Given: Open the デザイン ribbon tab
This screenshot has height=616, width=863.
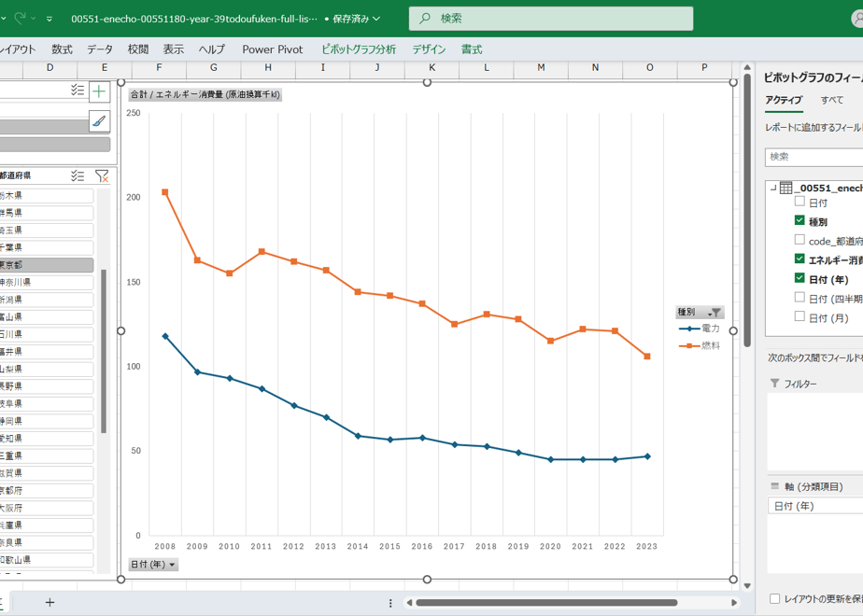Looking at the screenshot, I should pyautogui.click(x=429, y=49).
